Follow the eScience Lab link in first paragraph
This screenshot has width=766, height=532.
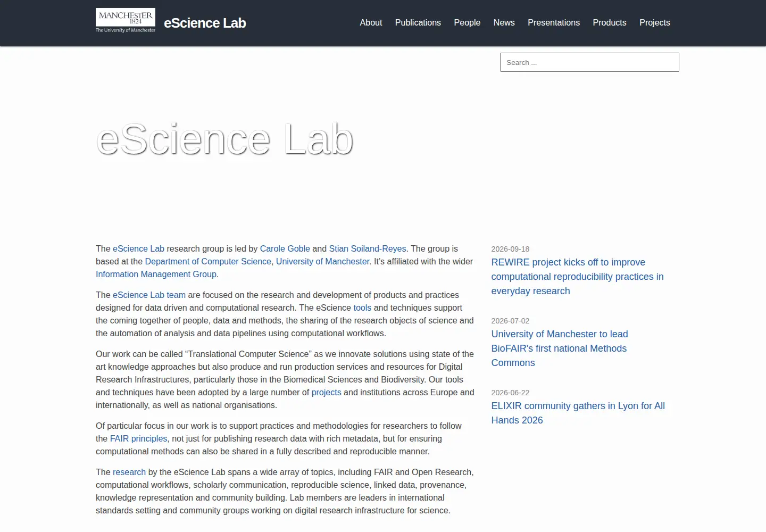tap(138, 248)
